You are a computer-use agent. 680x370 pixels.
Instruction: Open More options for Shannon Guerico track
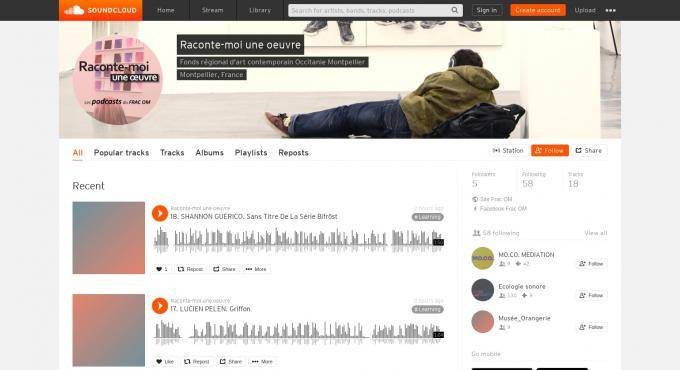256,269
